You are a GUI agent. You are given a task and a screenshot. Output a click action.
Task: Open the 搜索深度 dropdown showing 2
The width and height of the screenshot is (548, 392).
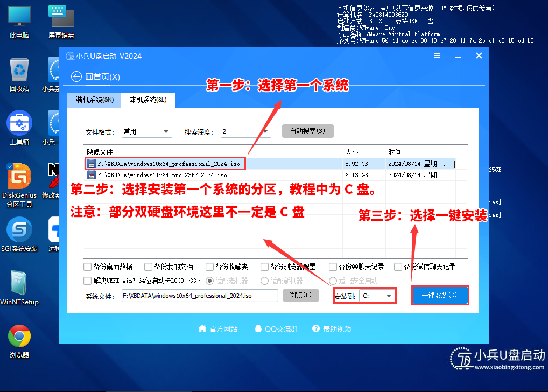tap(245, 131)
